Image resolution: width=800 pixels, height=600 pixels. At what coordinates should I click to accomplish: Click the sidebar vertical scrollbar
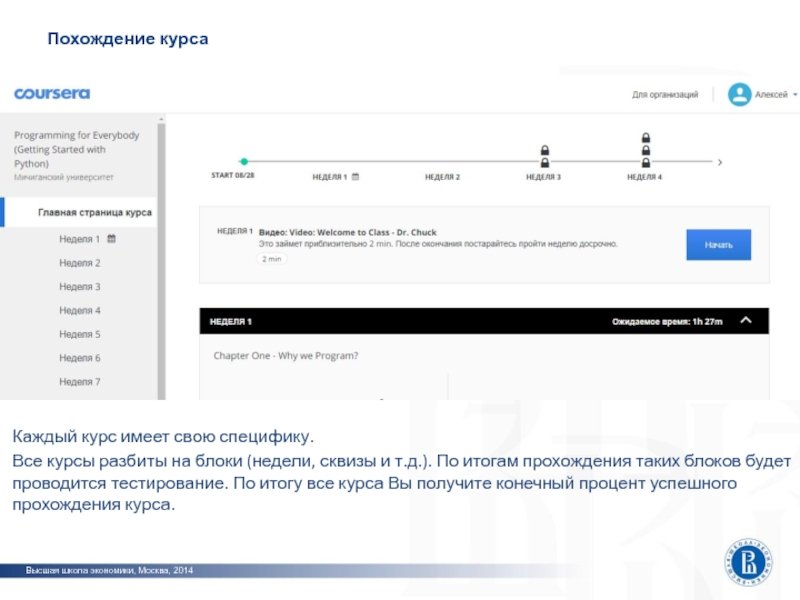[x=163, y=260]
